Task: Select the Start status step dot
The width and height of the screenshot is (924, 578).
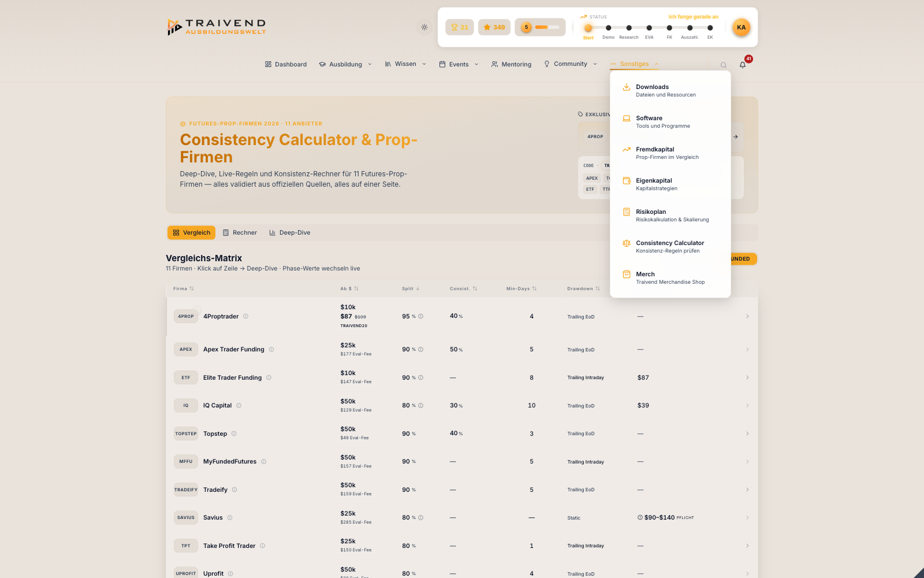Action: pos(588,28)
